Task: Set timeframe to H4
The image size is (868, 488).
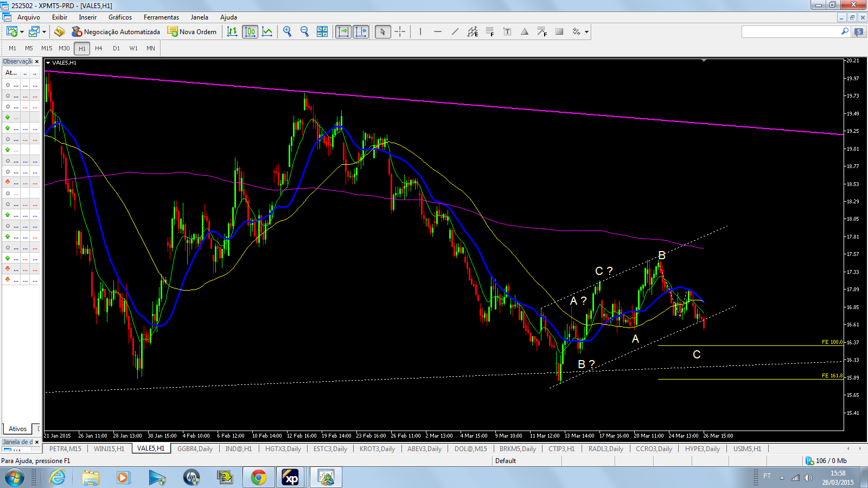Action: tap(99, 48)
